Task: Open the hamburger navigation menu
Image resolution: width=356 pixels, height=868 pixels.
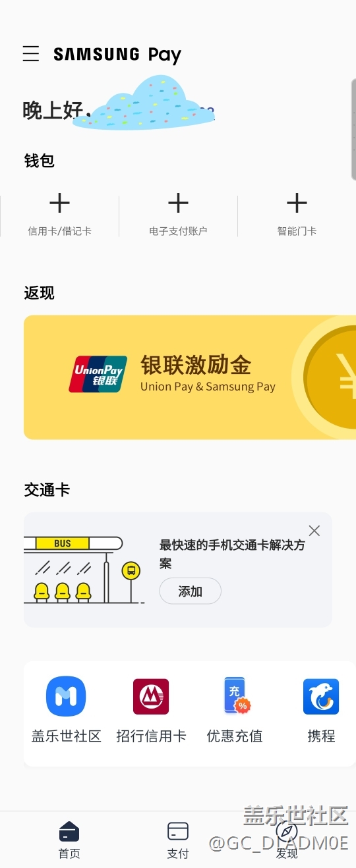Action: (31, 54)
